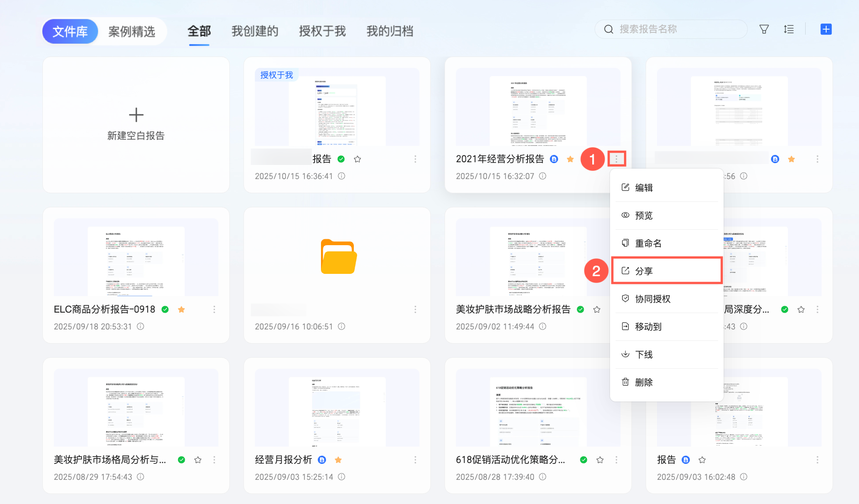Click info icon beside 2025/09/03 15:25:14
This screenshot has width=859, height=504.
point(342,477)
